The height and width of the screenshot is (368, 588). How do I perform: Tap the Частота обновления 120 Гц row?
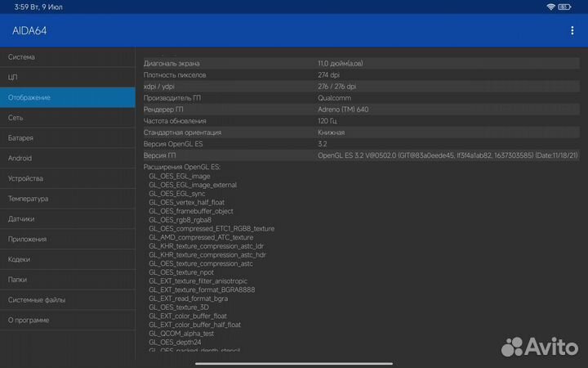[x=359, y=120]
